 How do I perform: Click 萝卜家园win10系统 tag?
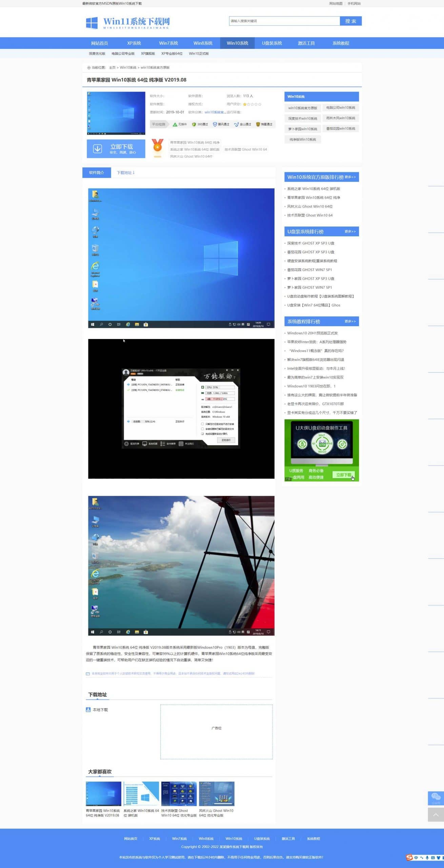[303, 129]
